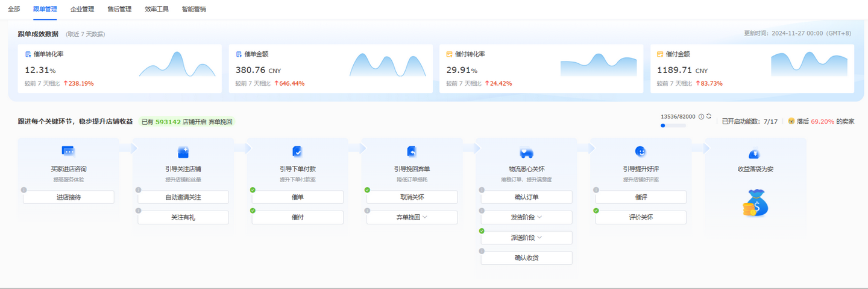This screenshot has width=868, height=289.
Task: Click the blue quota progress bar under 13536/82000
Action: (x=673, y=125)
